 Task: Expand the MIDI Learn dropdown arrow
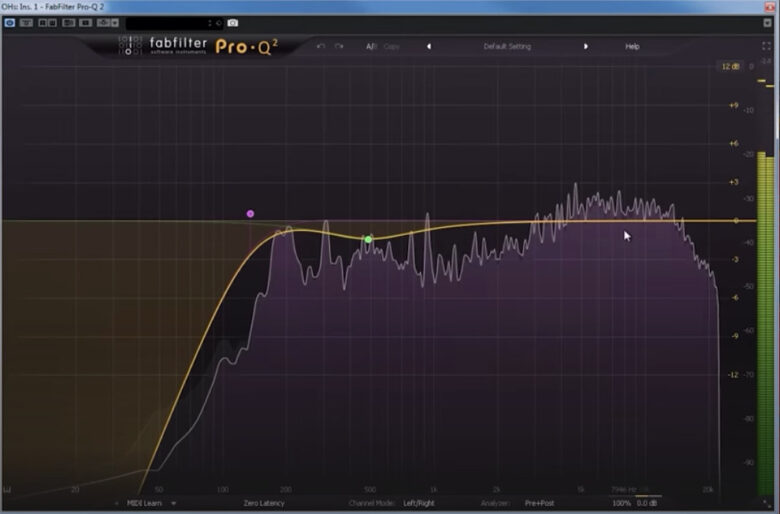(x=174, y=503)
